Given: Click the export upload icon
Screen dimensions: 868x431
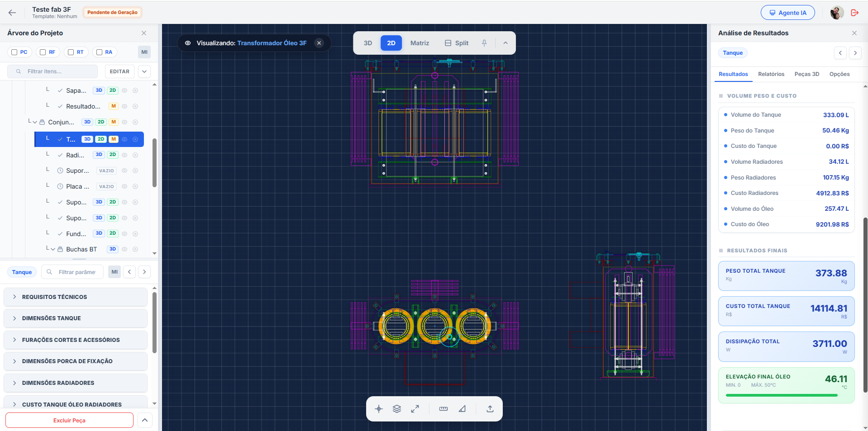Looking at the screenshot, I should click(490, 409).
